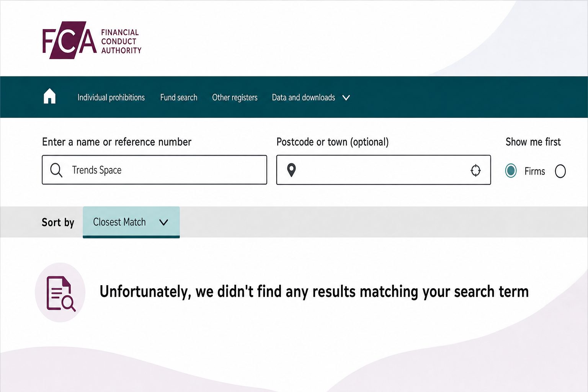Click the no-results document search icon
The width and height of the screenshot is (588, 392).
click(60, 293)
